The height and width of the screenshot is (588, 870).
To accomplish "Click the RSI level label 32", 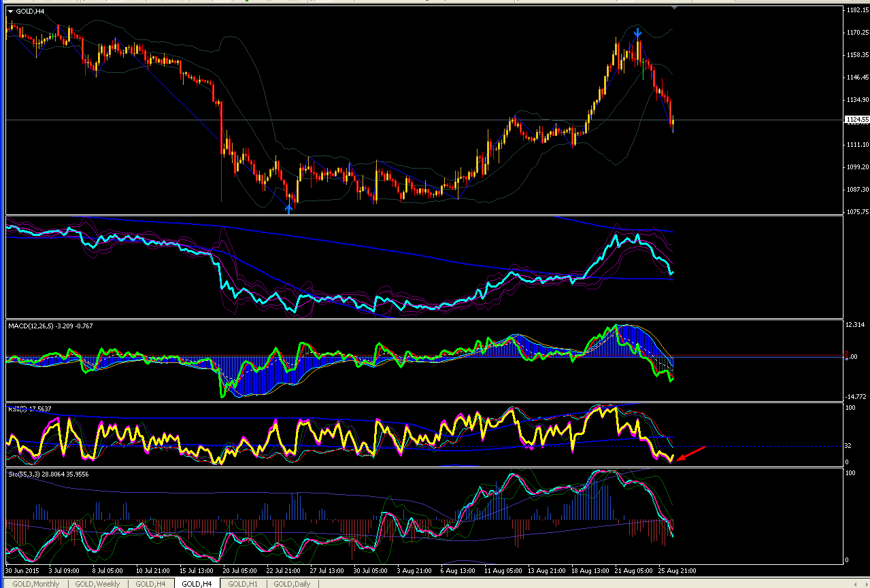I will pyautogui.click(x=848, y=447).
